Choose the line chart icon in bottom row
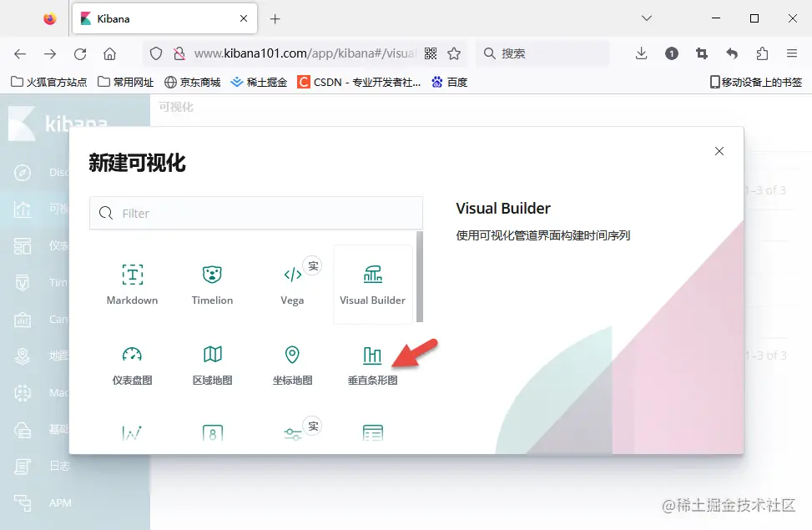The image size is (812, 530). (132, 432)
